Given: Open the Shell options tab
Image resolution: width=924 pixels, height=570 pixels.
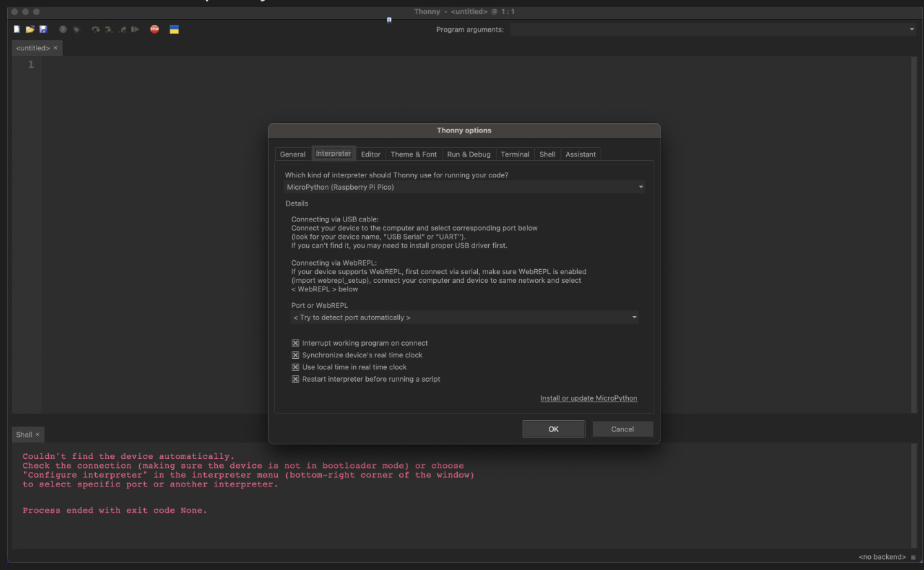Looking at the screenshot, I should pos(548,155).
